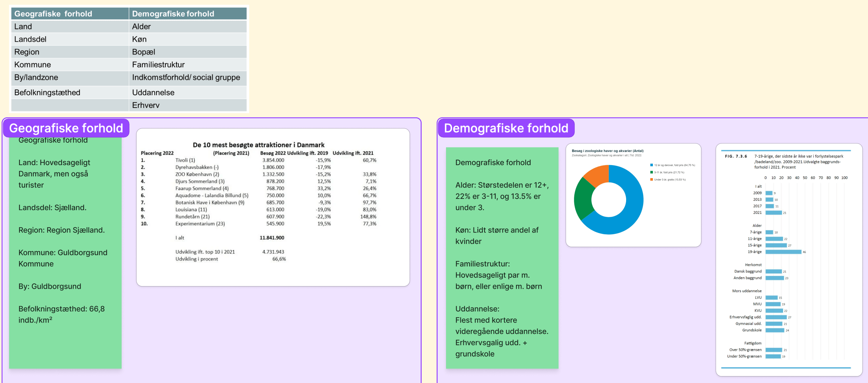868x383 pixels.
Task: Click the 'Rundetårn (21)' row
Action: pyautogui.click(x=259, y=217)
